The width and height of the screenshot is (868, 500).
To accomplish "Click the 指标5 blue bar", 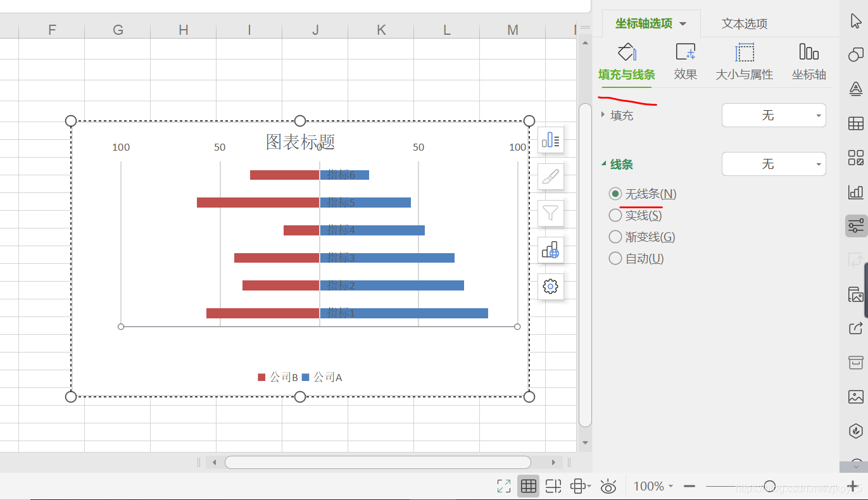I will [365, 203].
